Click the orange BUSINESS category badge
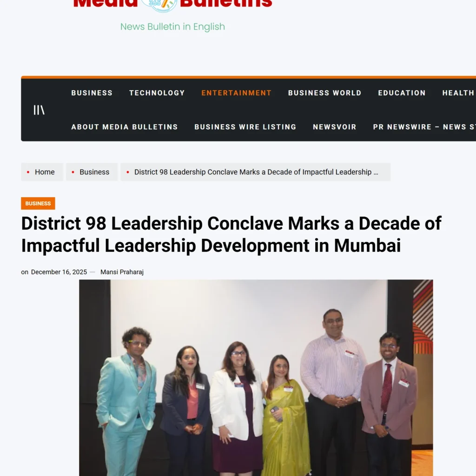Image resolution: width=476 pixels, height=476 pixels. tap(38, 204)
